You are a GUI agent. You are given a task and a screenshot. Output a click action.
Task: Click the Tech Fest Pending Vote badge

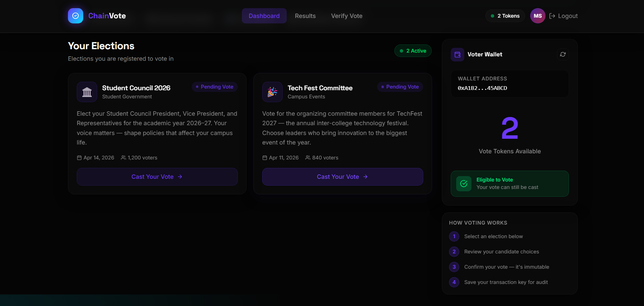400,87
